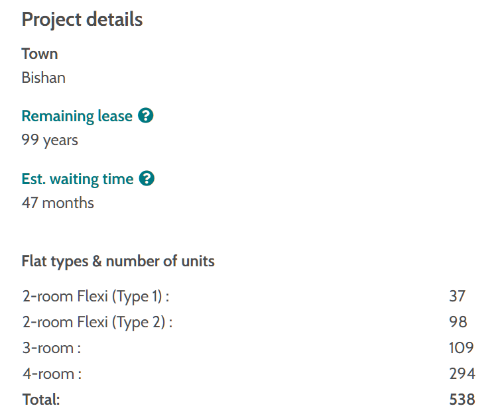This screenshot has height=420, width=504.
Task: Click the unit count 294
Action: 462,374
